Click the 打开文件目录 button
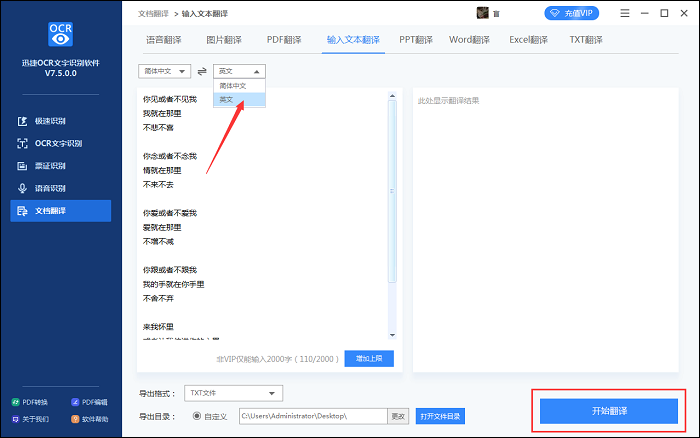This screenshot has height=438, width=700. [440, 417]
